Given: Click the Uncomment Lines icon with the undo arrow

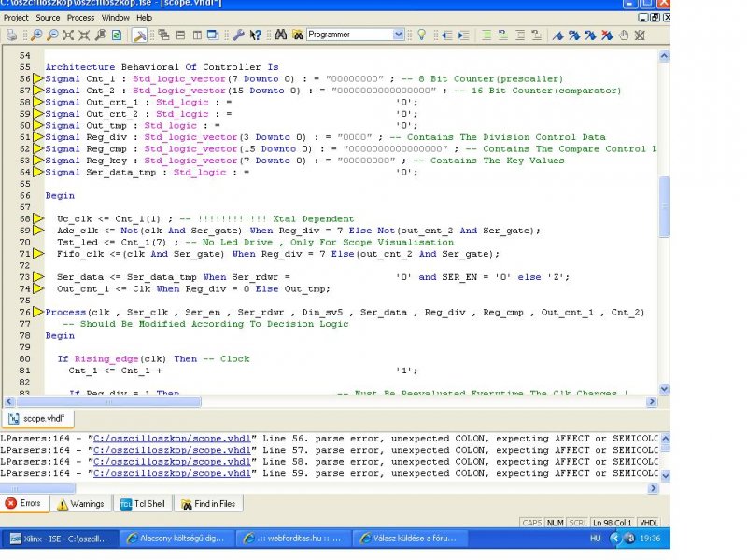Looking at the screenshot, I should (x=503, y=35).
